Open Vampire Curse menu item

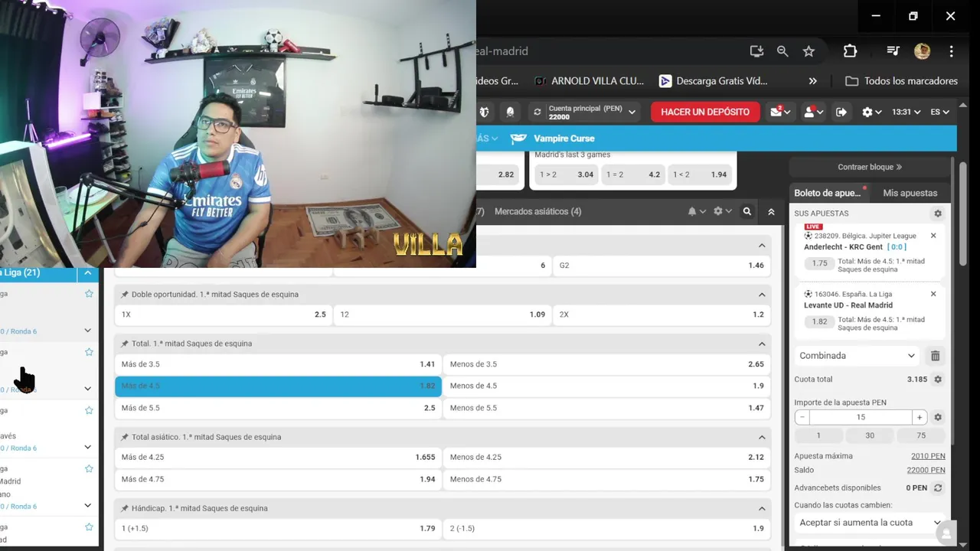pyautogui.click(x=553, y=139)
